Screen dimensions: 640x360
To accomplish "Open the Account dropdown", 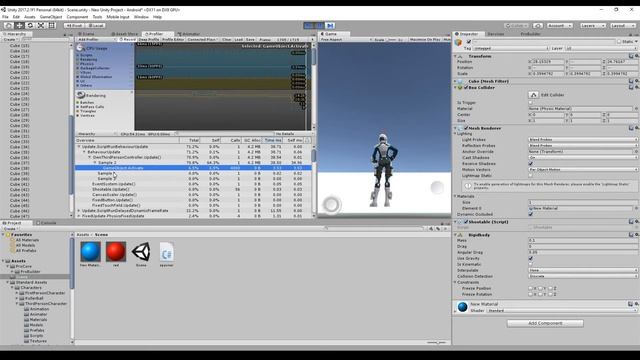I will 559,26.
